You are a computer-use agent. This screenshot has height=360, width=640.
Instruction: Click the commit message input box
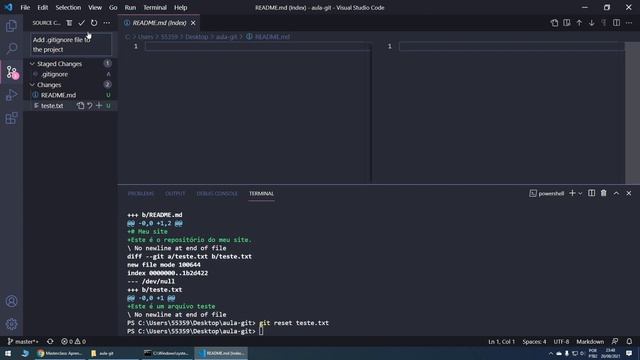coord(71,44)
